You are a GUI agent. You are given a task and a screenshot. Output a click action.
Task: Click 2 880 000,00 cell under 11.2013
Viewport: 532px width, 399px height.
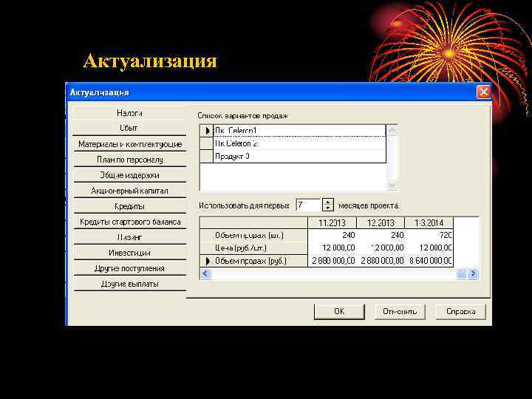point(332,261)
